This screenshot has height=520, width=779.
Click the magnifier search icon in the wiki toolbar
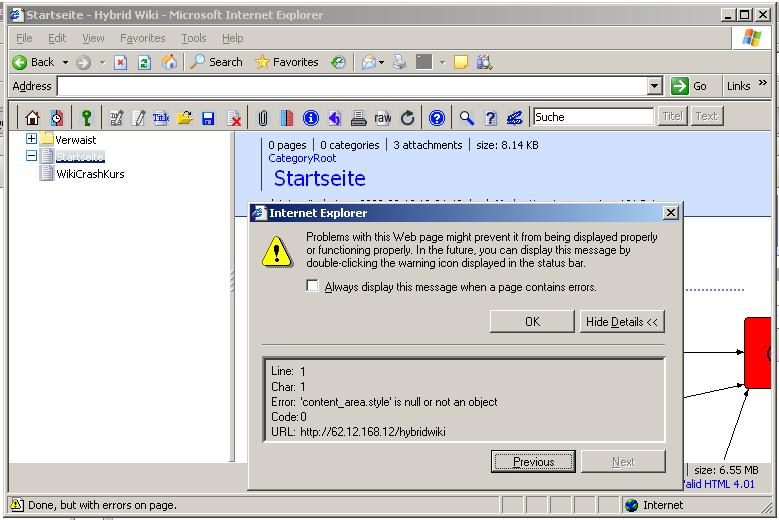(x=466, y=118)
